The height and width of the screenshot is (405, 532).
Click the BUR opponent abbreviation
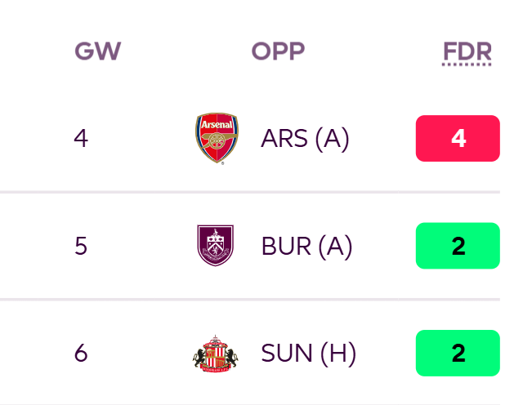(284, 247)
